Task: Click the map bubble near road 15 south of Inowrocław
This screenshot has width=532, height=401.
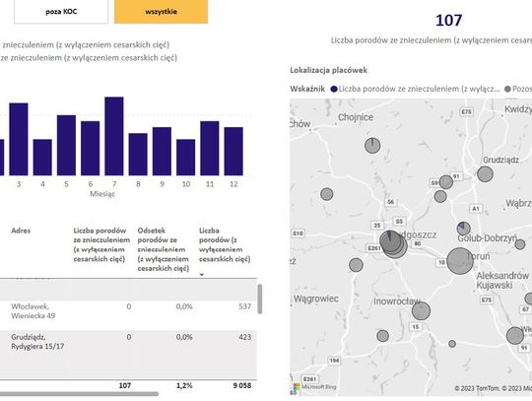Action: coord(382,336)
